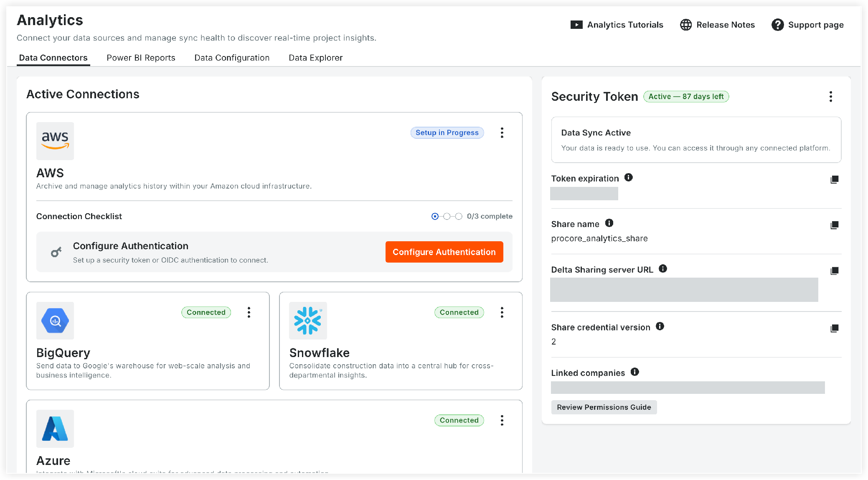
Task: Click the BigQuery logo icon
Action: click(55, 321)
